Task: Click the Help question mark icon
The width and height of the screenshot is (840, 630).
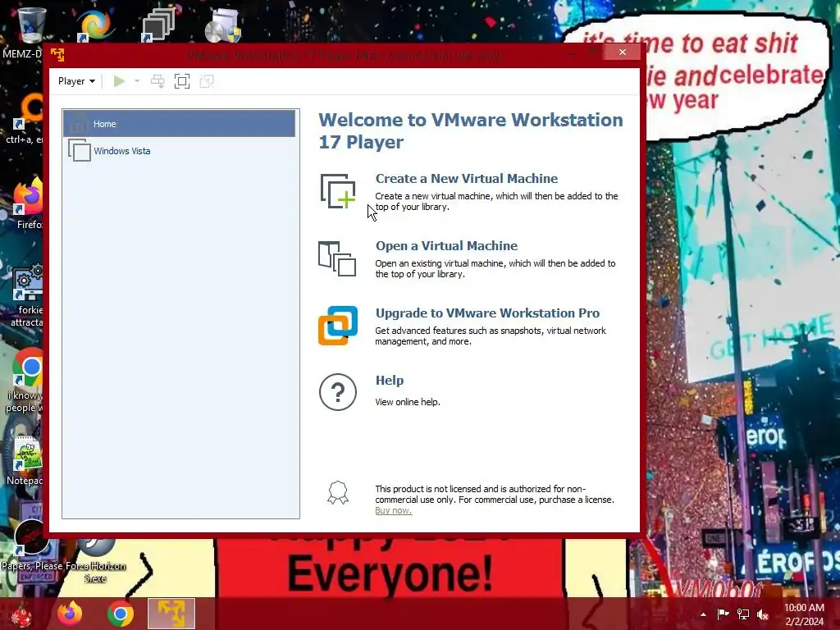Action: [x=338, y=392]
